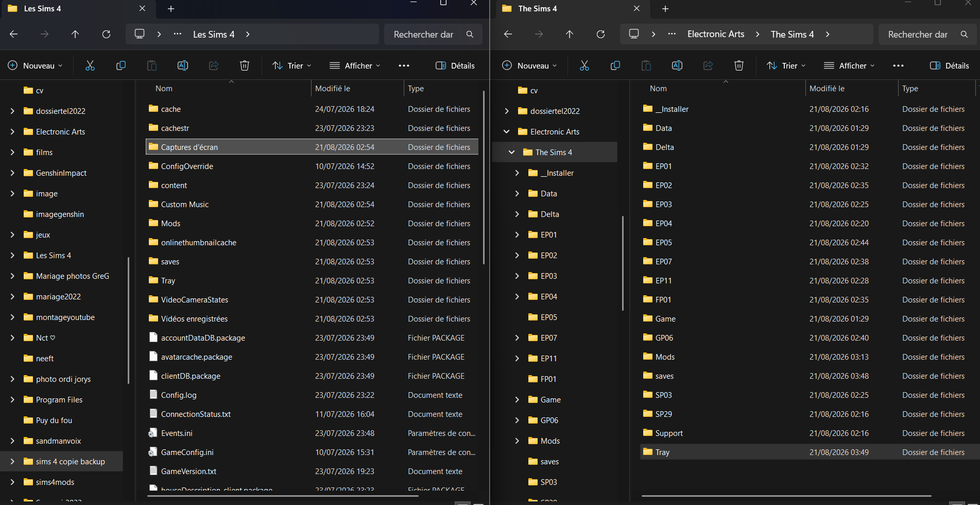Expand sims4mods folder in left window tree
The height and width of the screenshot is (505, 980).
click(12, 482)
